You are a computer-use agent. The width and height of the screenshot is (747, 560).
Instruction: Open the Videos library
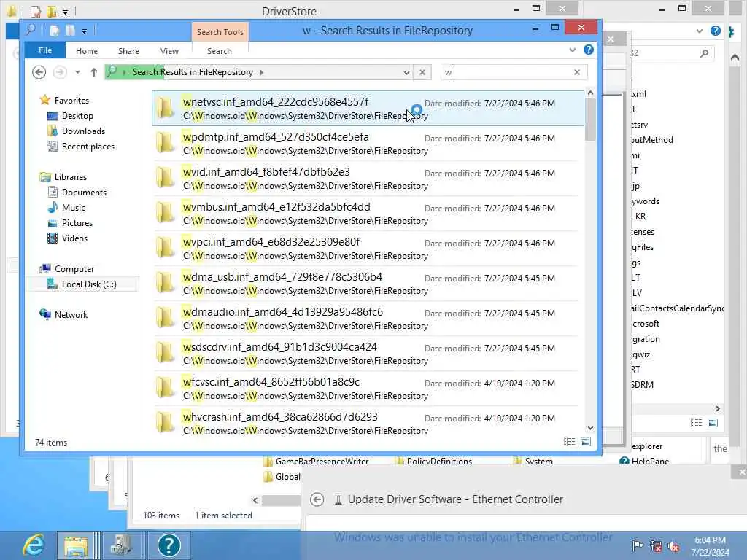click(x=74, y=238)
